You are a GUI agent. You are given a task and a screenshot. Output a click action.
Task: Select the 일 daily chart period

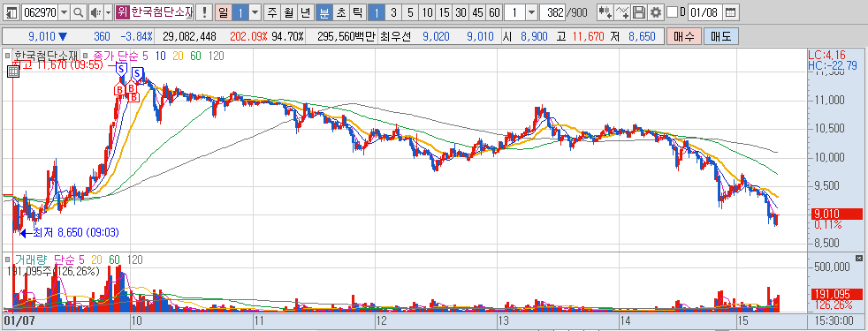pyautogui.click(x=223, y=11)
